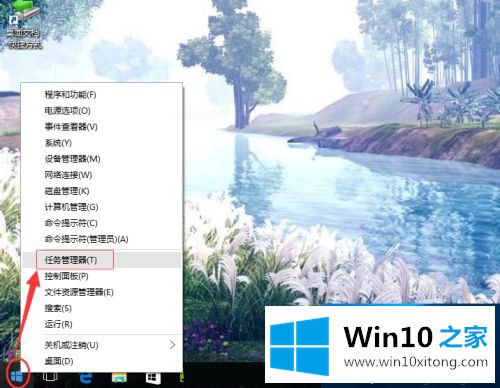Click the Windows Start button

17,377
